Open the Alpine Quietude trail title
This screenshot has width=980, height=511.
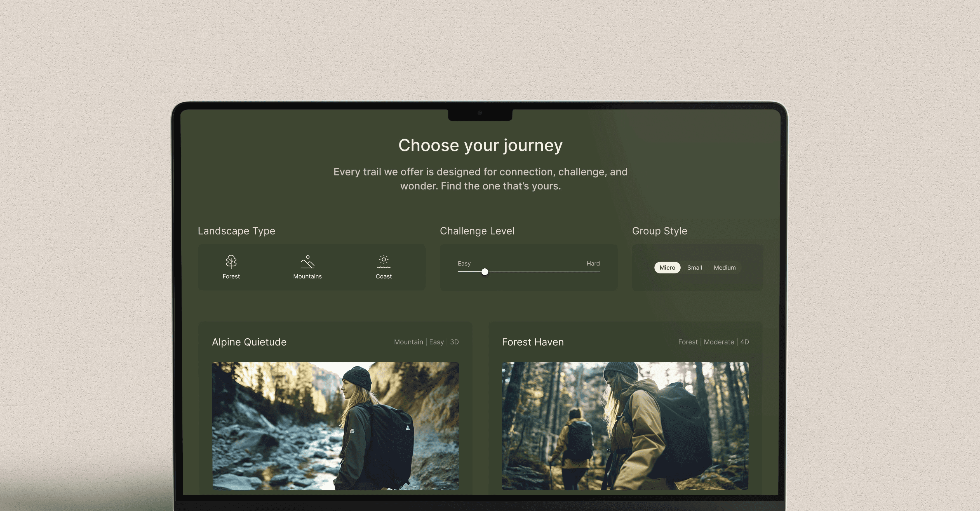249,342
